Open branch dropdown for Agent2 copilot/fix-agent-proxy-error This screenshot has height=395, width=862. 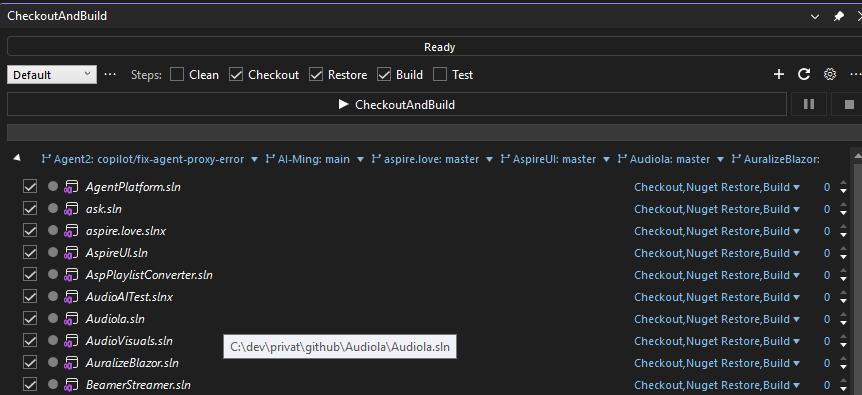click(254, 160)
